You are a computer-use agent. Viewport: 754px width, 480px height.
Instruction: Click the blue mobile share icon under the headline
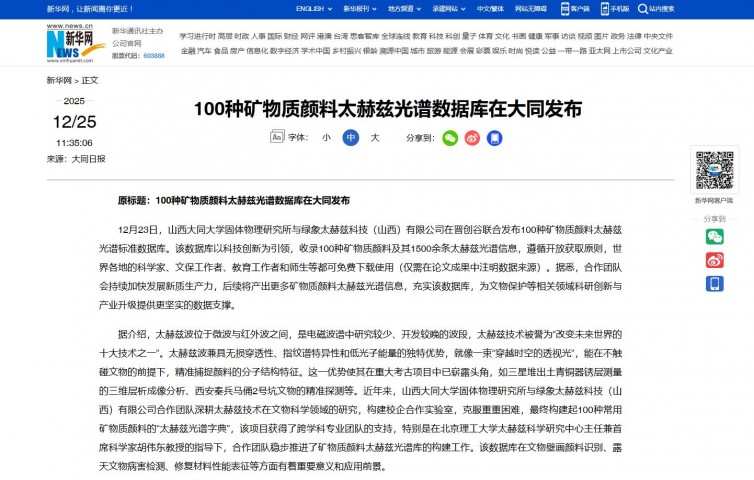(x=494, y=138)
